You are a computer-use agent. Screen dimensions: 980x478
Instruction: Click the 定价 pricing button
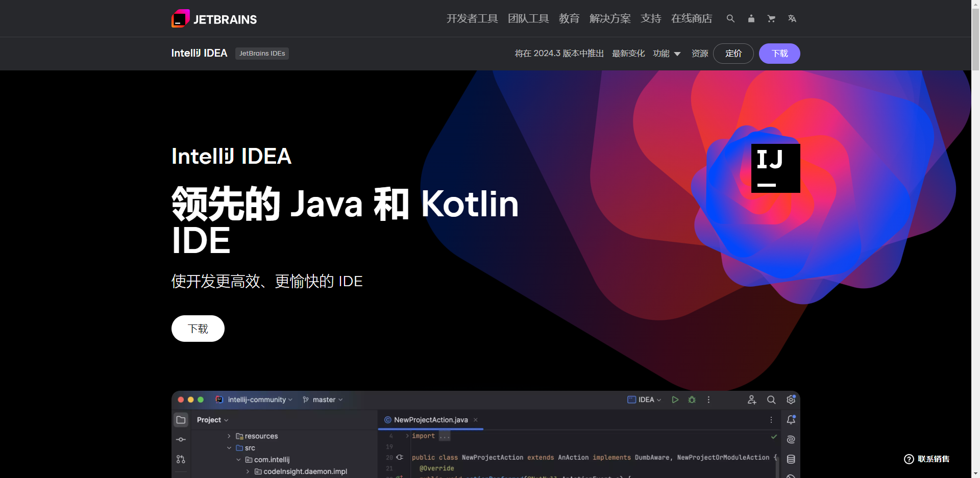tap(733, 54)
